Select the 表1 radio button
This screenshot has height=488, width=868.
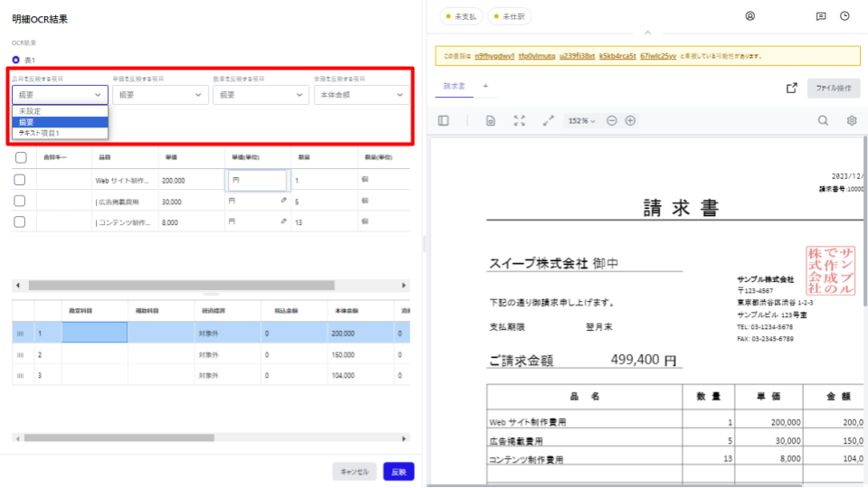click(x=15, y=60)
